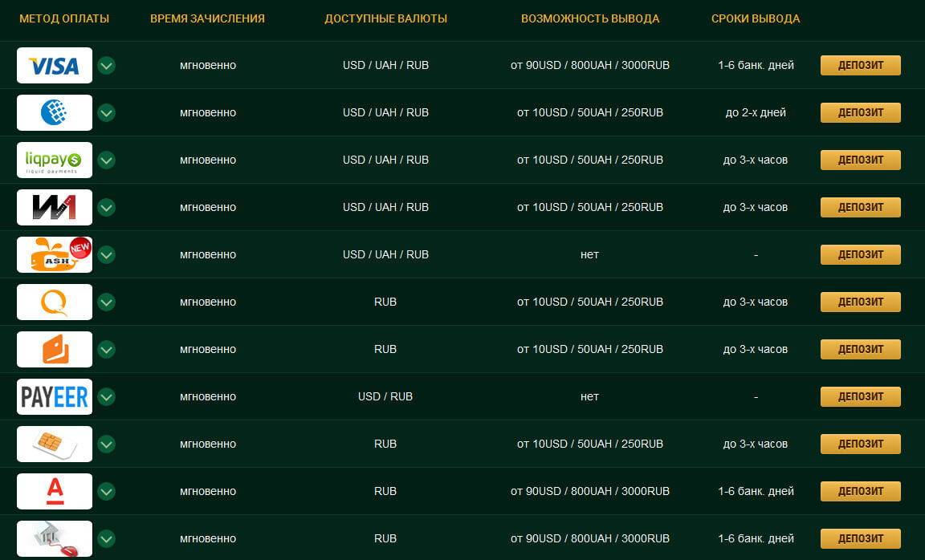Image resolution: width=925 pixels, height=560 pixels.
Task: Click 'до 3-х часов' in LiqPay row
Action: point(756,160)
